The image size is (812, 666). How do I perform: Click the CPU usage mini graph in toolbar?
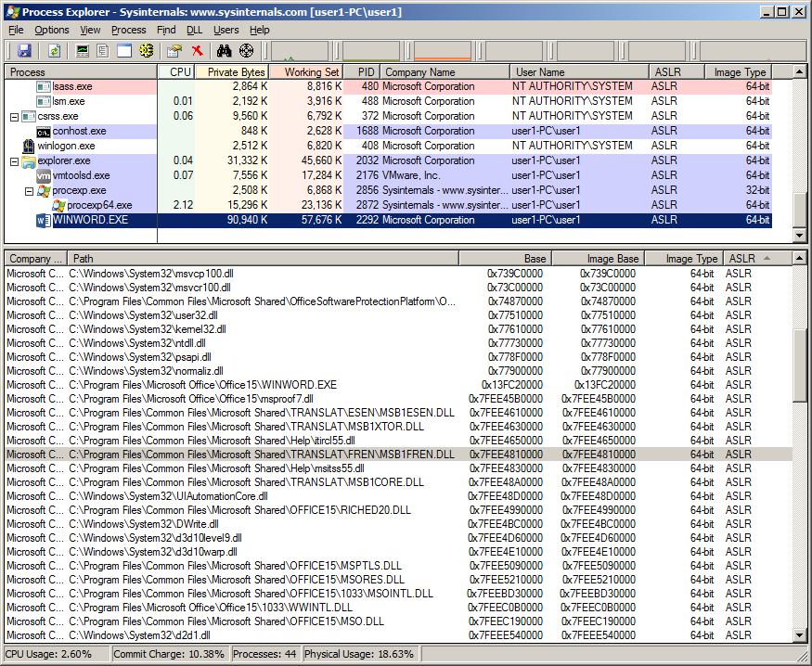tap(300, 51)
